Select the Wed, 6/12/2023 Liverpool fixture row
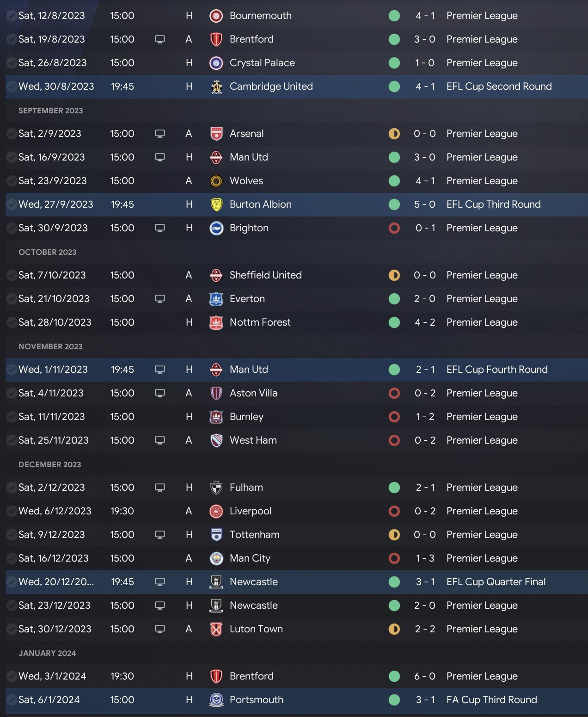588x717 pixels. point(297,511)
